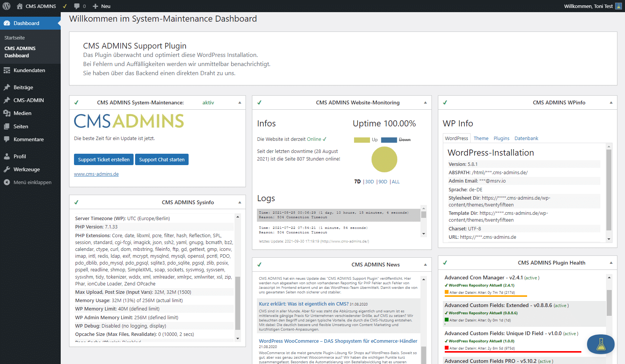
Task: Click the Sysinfo green checkmark icon
Action: 76,202
